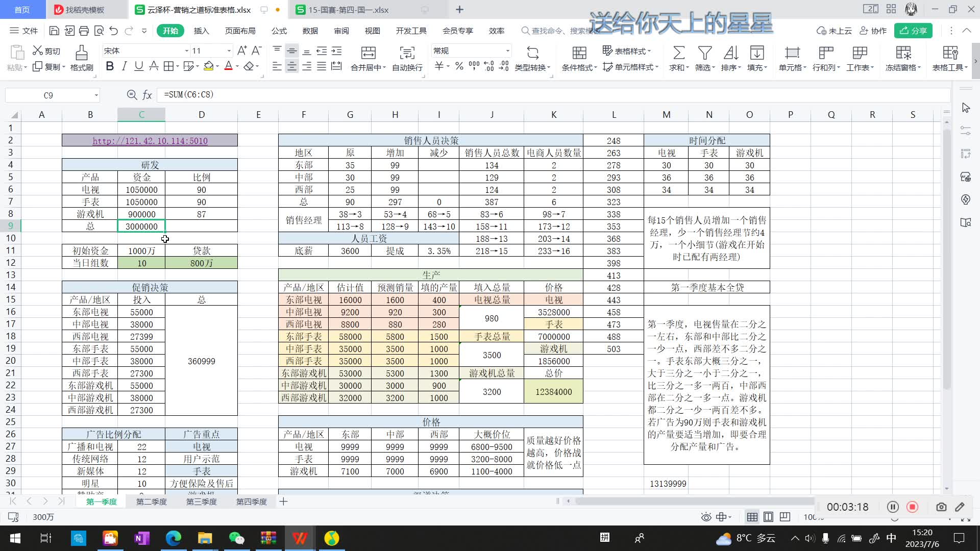Expand the Name Box C9 dropdown
980x551 pixels.
(x=96, y=95)
